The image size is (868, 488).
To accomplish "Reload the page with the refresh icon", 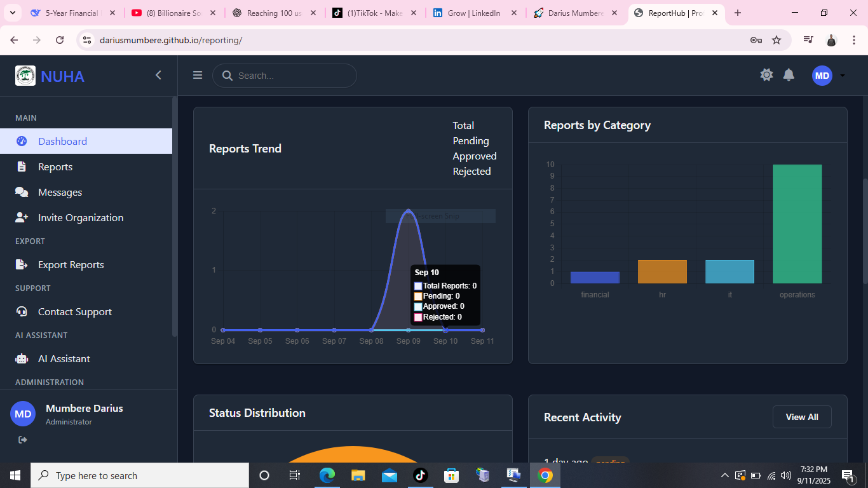I will (x=60, y=40).
